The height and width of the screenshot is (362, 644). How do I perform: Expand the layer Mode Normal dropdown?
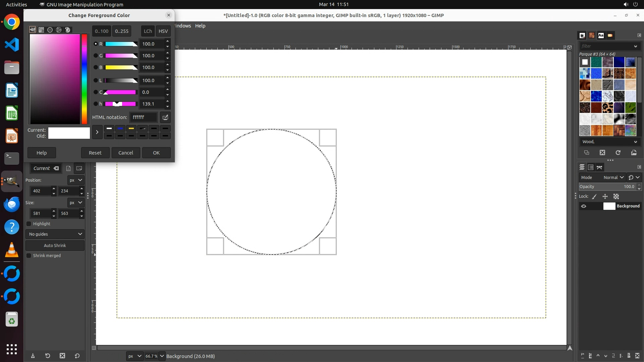(x=613, y=177)
